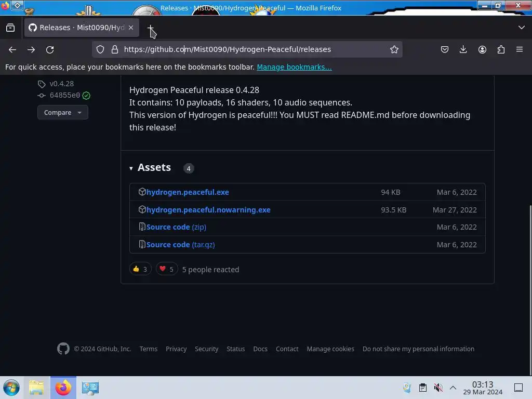Download hydrogen.peaceful.nowarning.exe
This screenshot has width=532, height=399.
(208, 210)
